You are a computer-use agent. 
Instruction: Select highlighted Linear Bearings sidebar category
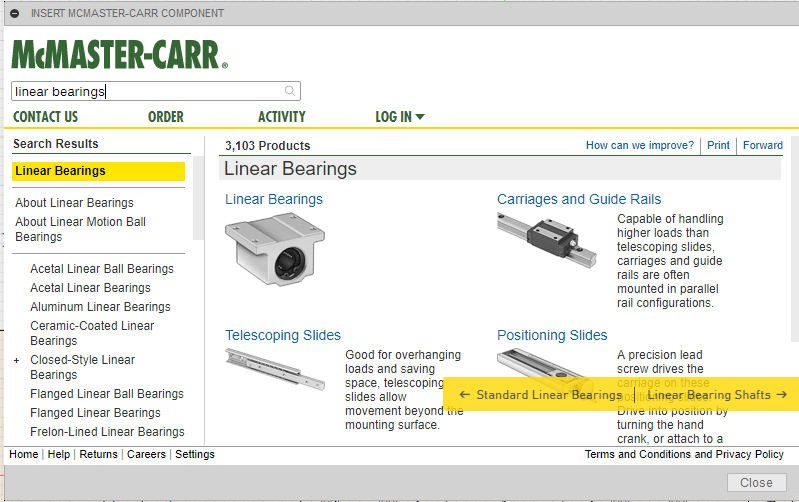coord(98,171)
